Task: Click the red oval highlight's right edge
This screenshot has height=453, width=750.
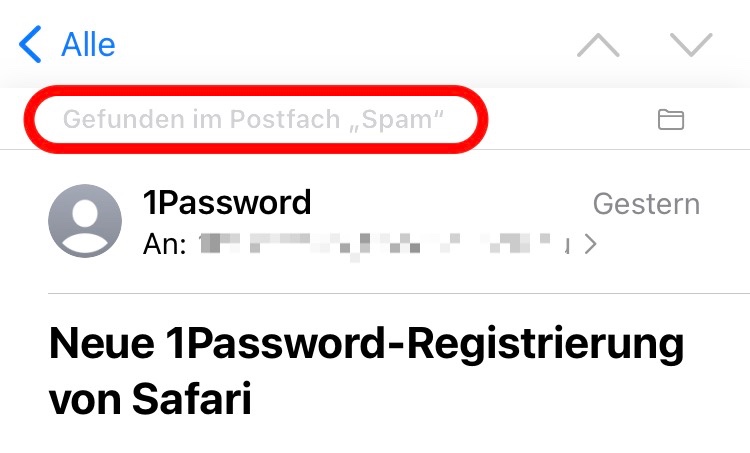Action: [486, 120]
